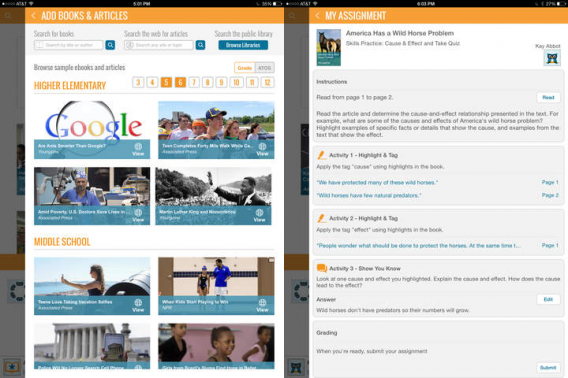Tap the Browse Libraries button
Viewport: 568px width, 378px height.
tap(243, 45)
